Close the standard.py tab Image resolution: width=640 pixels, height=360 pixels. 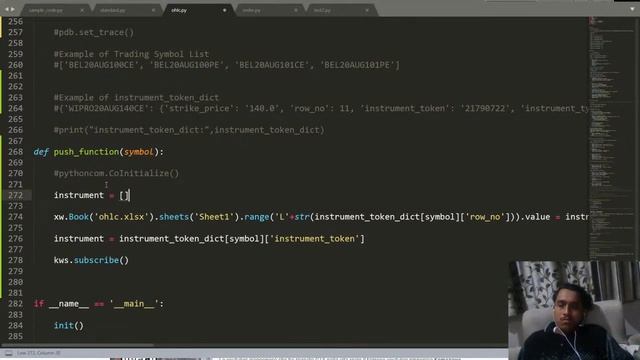(153, 10)
